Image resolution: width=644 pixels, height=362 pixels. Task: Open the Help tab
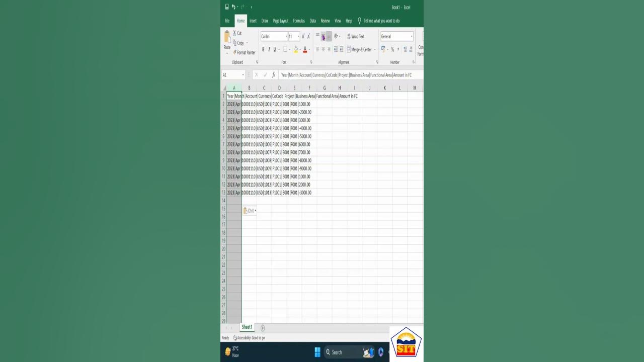coord(349,21)
